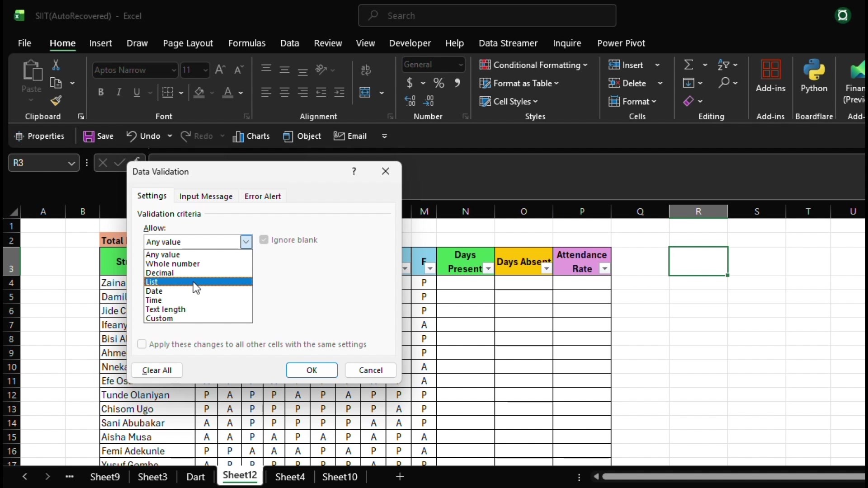Click the Align Right icon
The width and height of the screenshot is (868, 488).
(303, 92)
